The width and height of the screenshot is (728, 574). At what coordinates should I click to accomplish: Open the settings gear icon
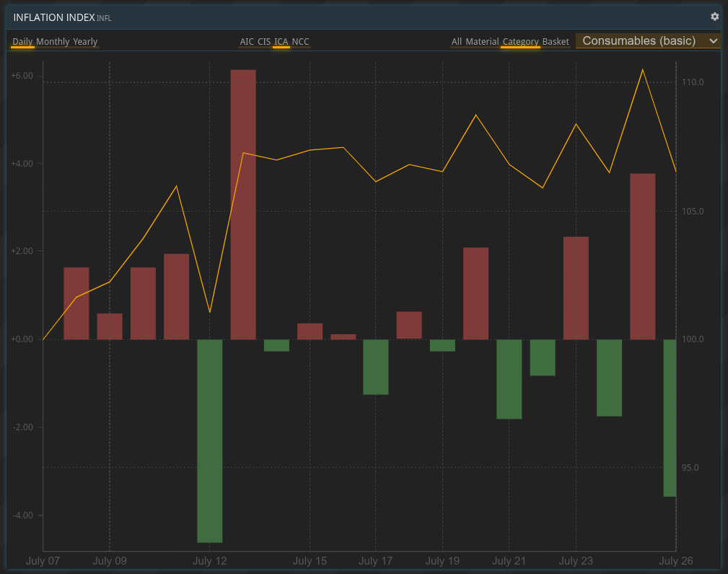[x=714, y=17]
